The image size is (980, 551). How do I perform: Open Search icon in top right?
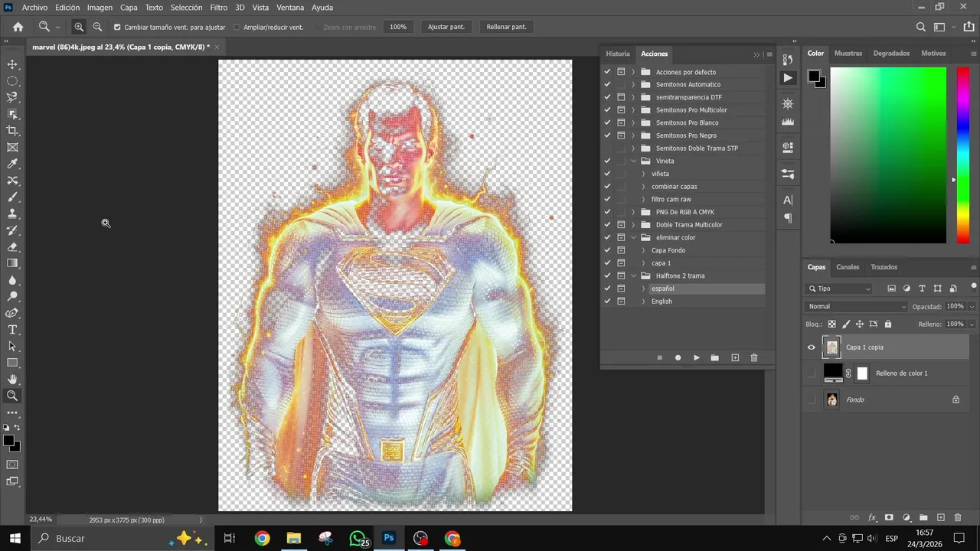[921, 27]
